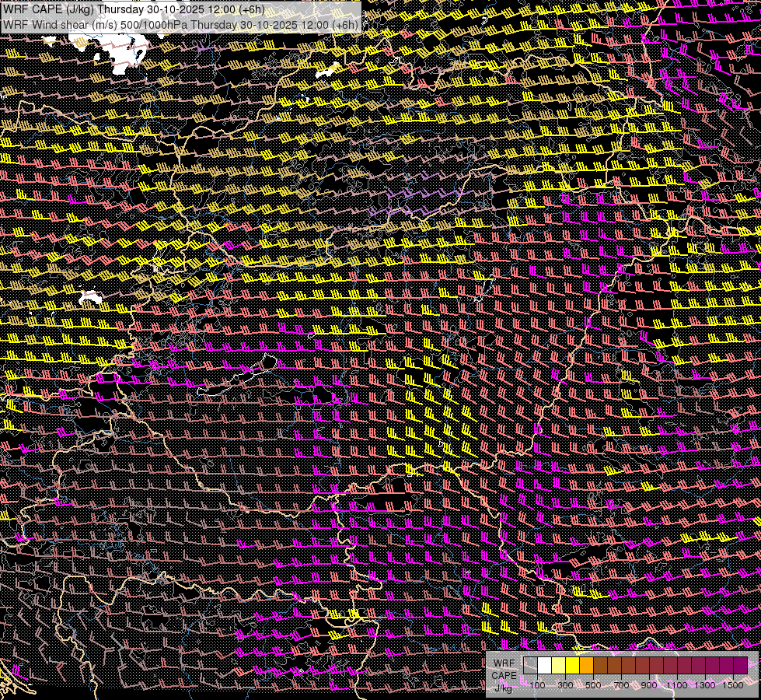Select the pale yellow CAPE legend swatch
This screenshot has width=761, height=700.
click(x=559, y=665)
